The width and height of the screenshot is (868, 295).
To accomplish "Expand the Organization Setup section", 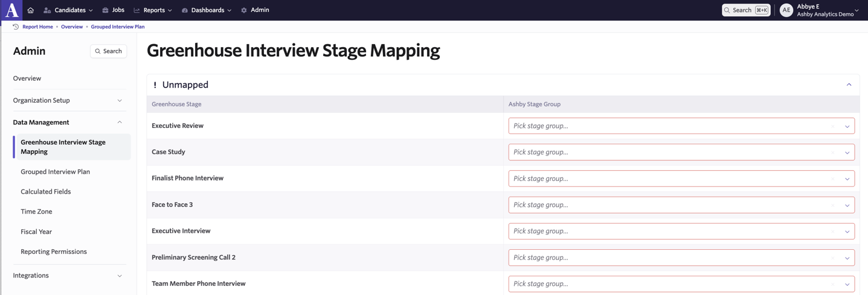I will tap(68, 100).
